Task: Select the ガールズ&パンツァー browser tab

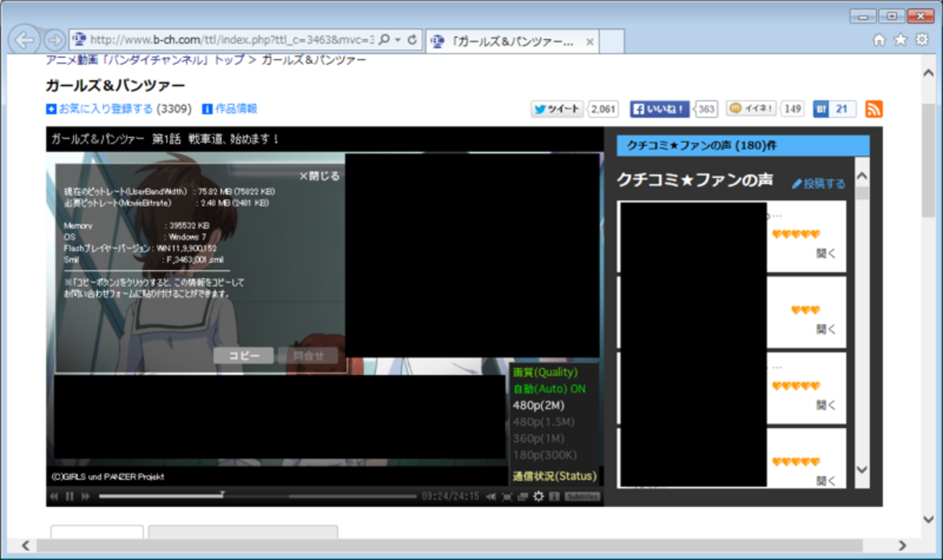Action: 513,41
